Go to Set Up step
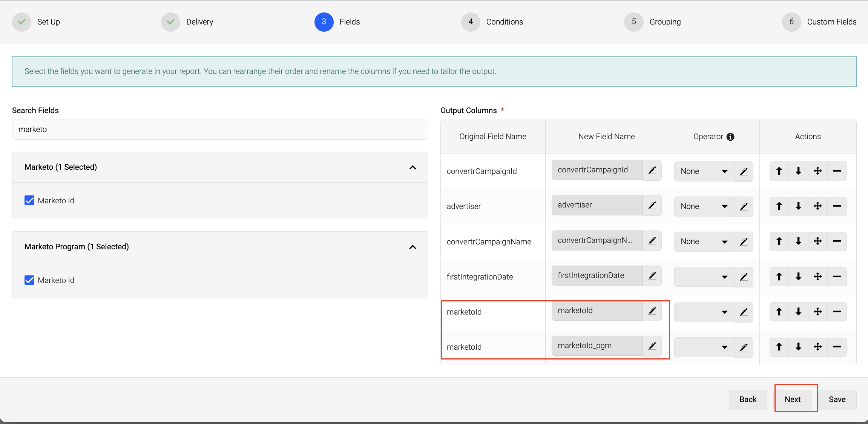868x424 pixels. pos(36,22)
